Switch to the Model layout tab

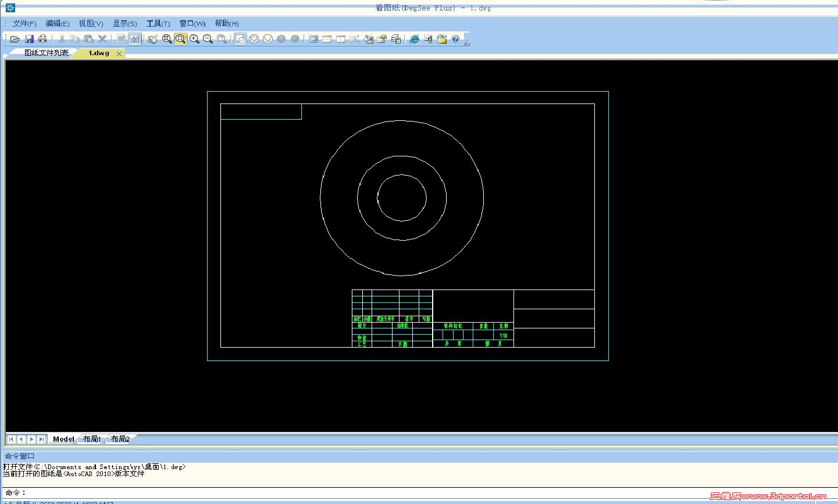[x=63, y=439]
